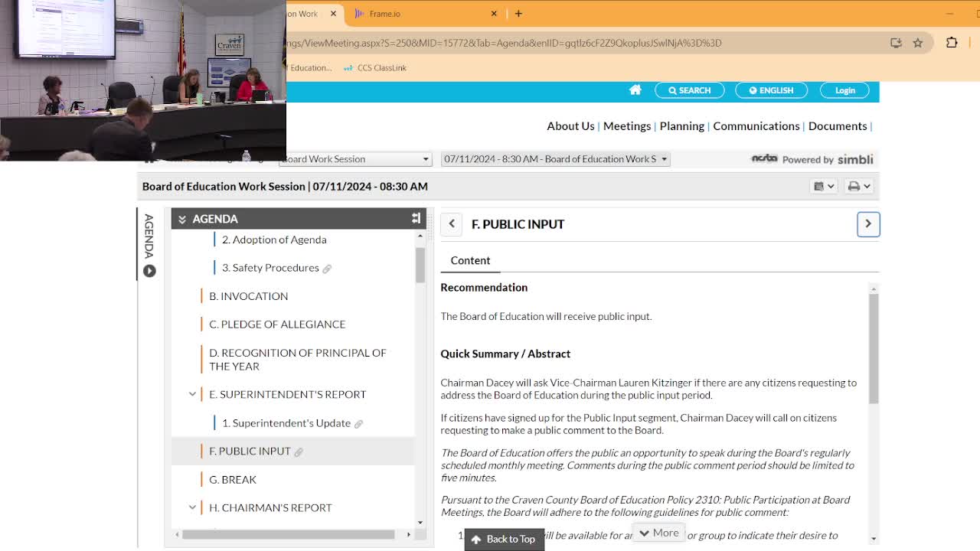
Task: Open the print options dropdown
Action: 859,186
